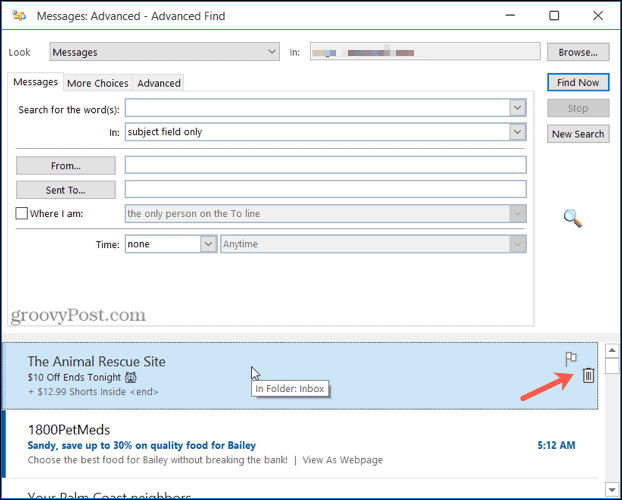Screen dimensions: 622x500
Task: Click the magnifying glass search icon
Action: [x=573, y=218]
